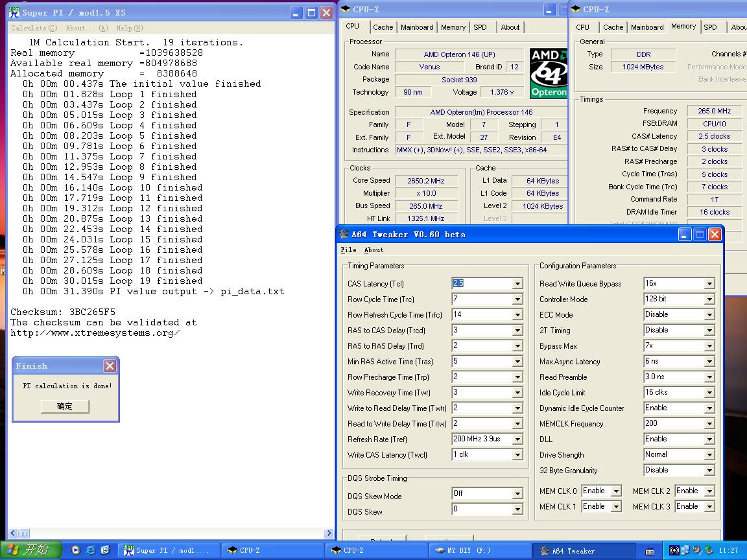Expand the Drive Strength dropdown
The image size is (747, 560).
pyautogui.click(x=709, y=455)
